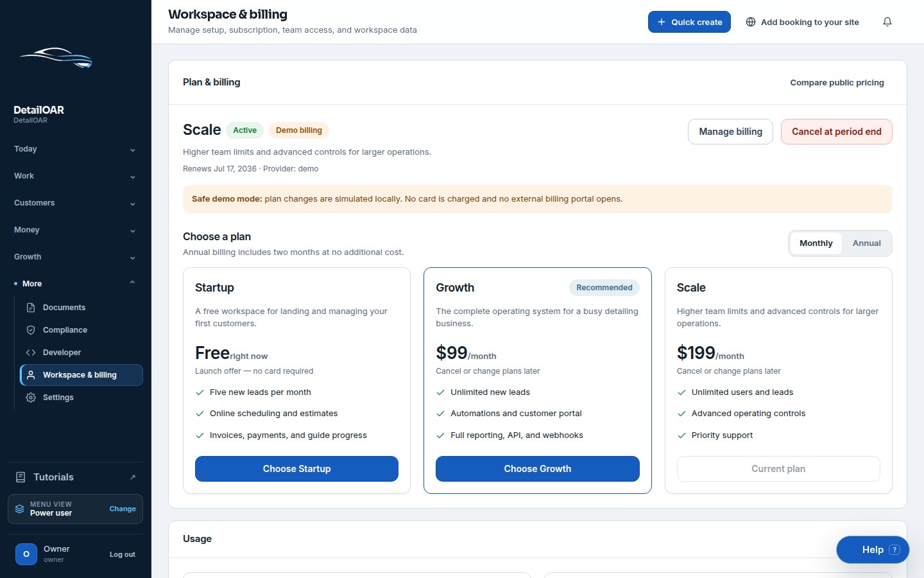Expand the Work section chevron

tap(133, 177)
